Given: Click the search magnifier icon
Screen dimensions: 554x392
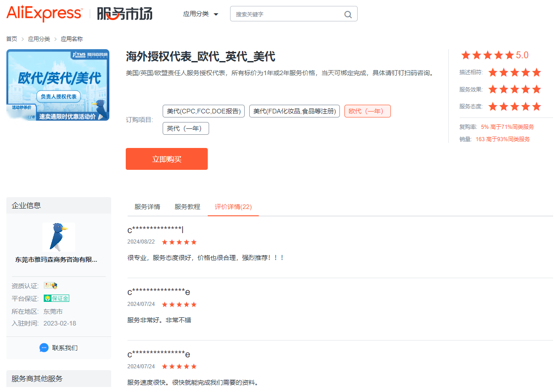Looking at the screenshot, I should click(348, 14).
